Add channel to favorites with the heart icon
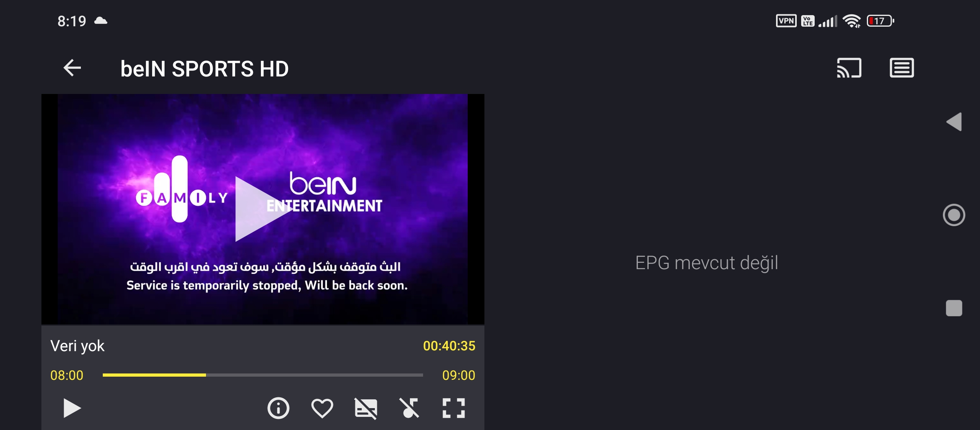This screenshot has width=980, height=430. (x=322, y=408)
